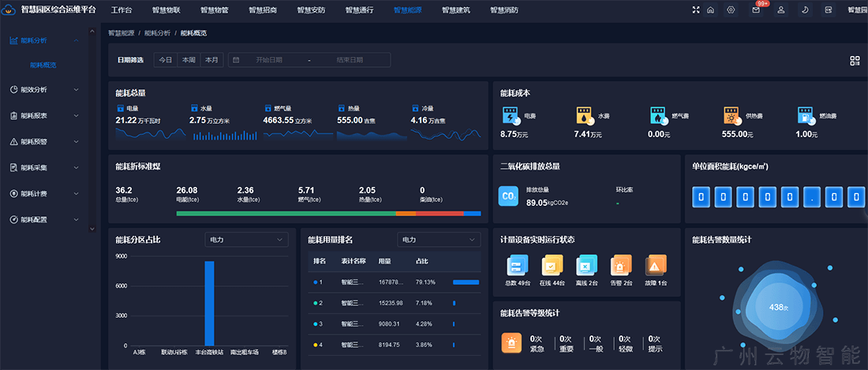Switch to the 智慧安防 top tab
868x370 pixels.
[x=311, y=10]
